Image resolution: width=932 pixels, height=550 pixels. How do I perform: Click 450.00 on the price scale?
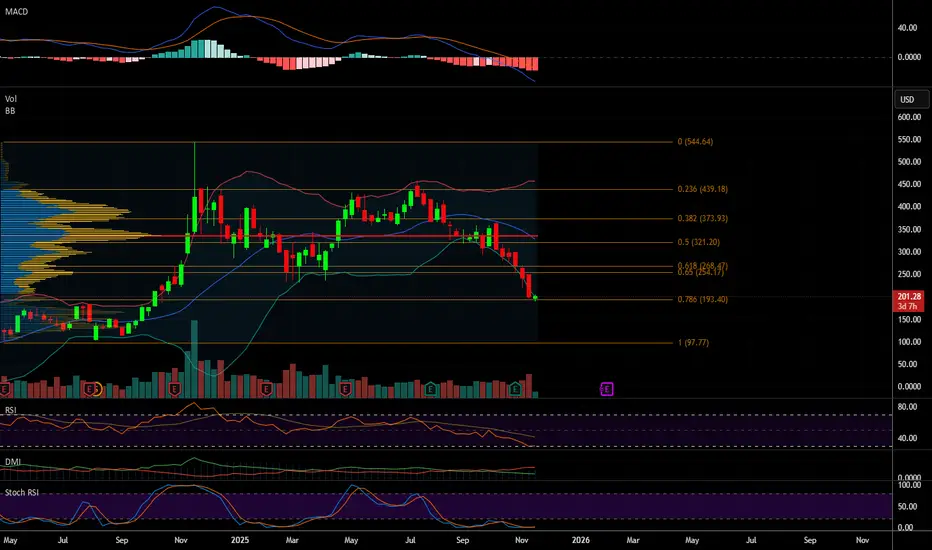(x=909, y=184)
